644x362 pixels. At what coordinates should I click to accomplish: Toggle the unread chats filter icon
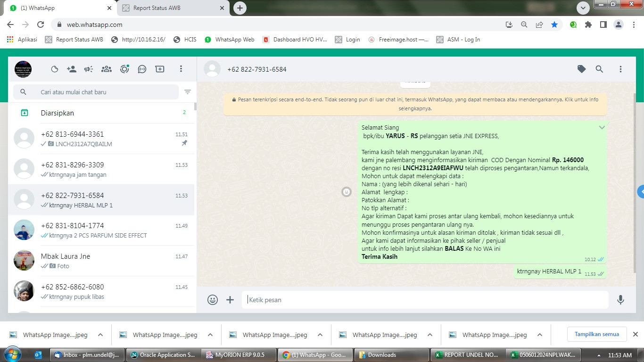coord(188,92)
